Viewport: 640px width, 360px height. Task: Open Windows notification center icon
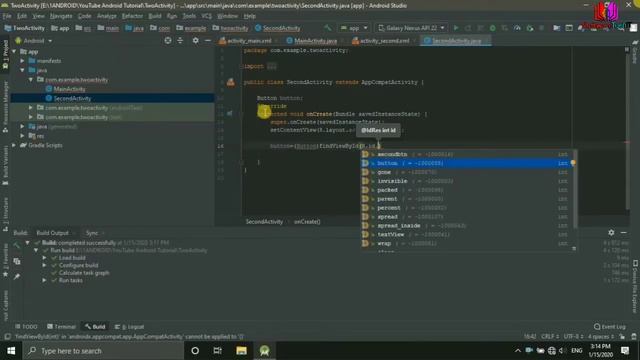click(625, 351)
